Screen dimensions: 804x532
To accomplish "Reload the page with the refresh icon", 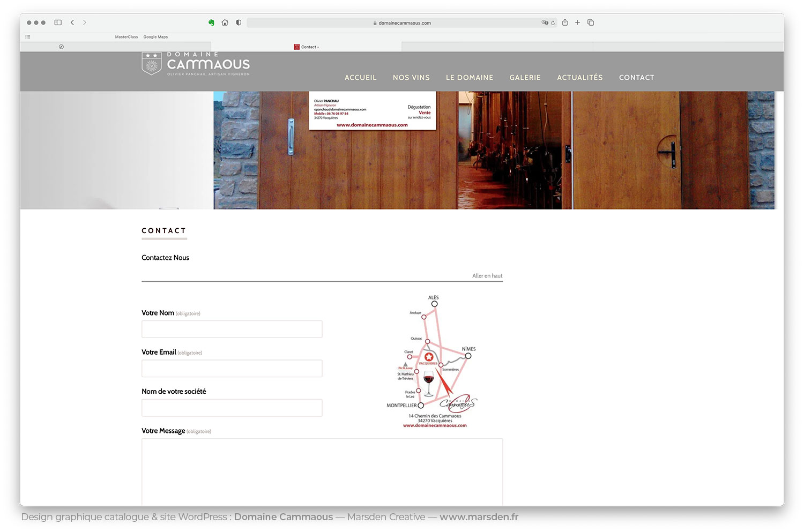I will (x=553, y=23).
